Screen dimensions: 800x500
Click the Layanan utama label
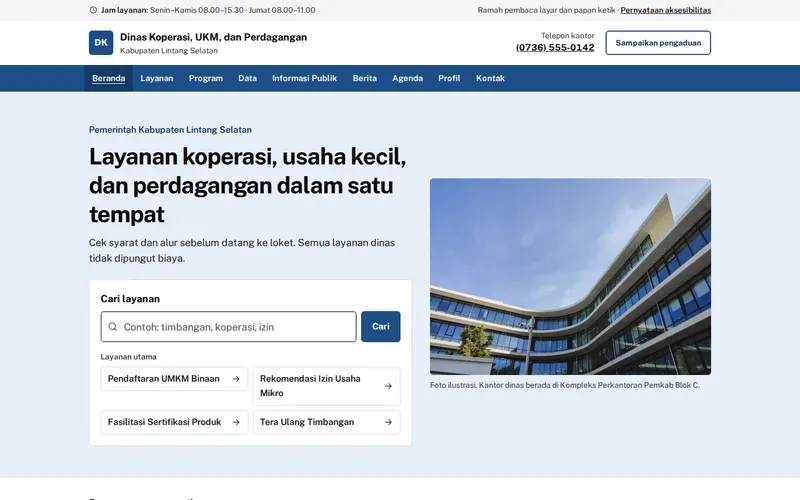tap(129, 357)
